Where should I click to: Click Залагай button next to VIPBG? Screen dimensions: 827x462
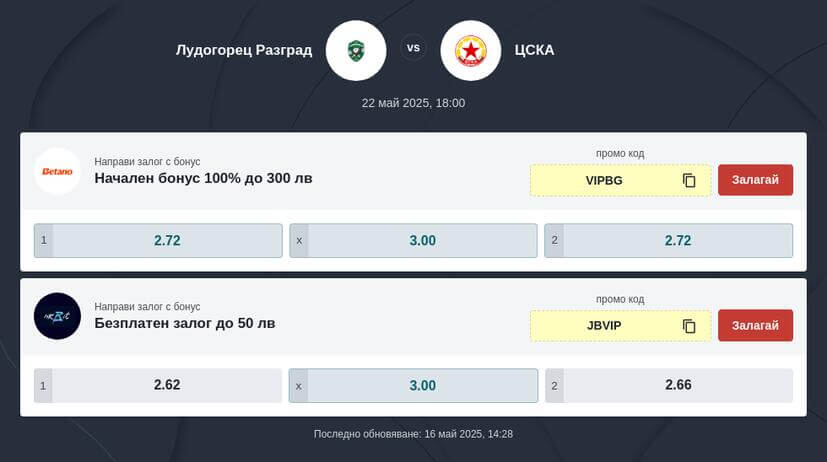pyautogui.click(x=755, y=180)
